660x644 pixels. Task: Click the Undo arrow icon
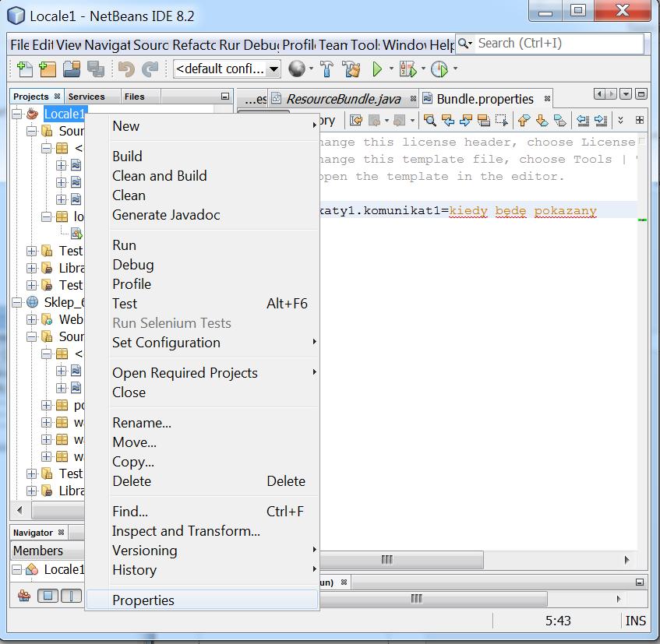pyautogui.click(x=126, y=69)
